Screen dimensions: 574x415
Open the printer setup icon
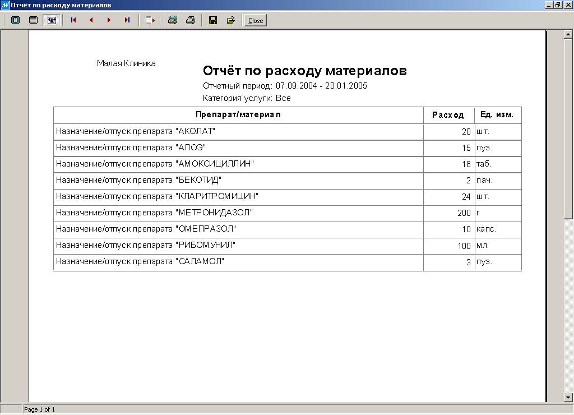[172, 20]
